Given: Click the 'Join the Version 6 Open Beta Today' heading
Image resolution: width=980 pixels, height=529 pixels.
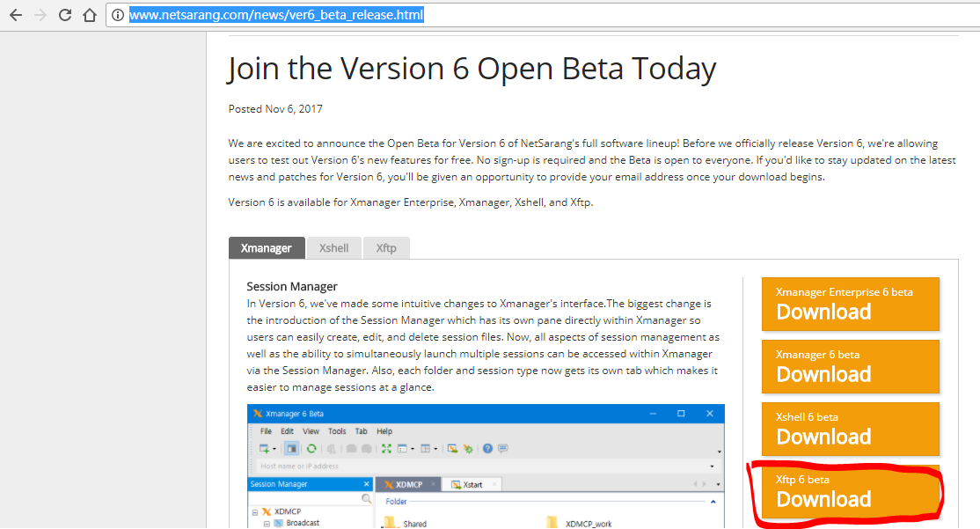Looking at the screenshot, I should pyautogui.click(x=472, y=69).
